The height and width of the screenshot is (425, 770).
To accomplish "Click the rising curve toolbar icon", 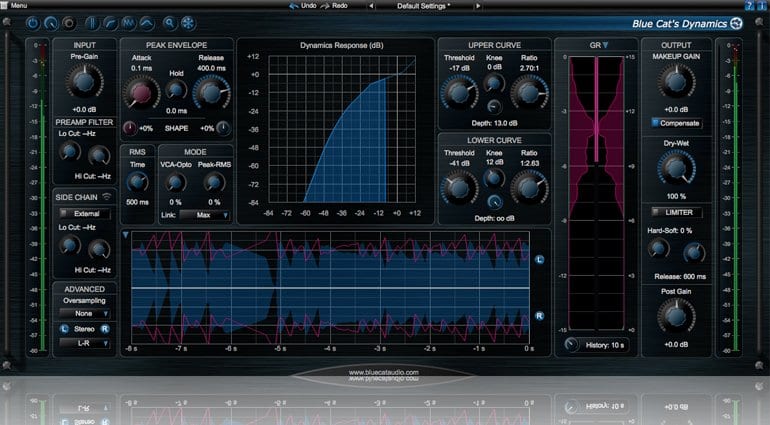I will click(110, 23).
